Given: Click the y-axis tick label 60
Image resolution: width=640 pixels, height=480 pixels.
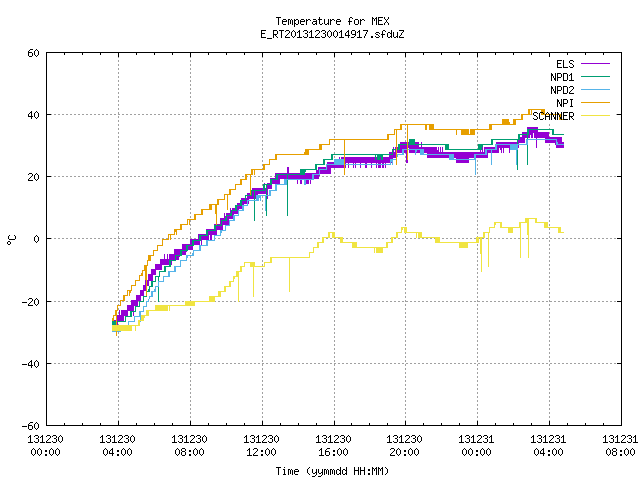Looking at the screenshot, I should point(33,53).
